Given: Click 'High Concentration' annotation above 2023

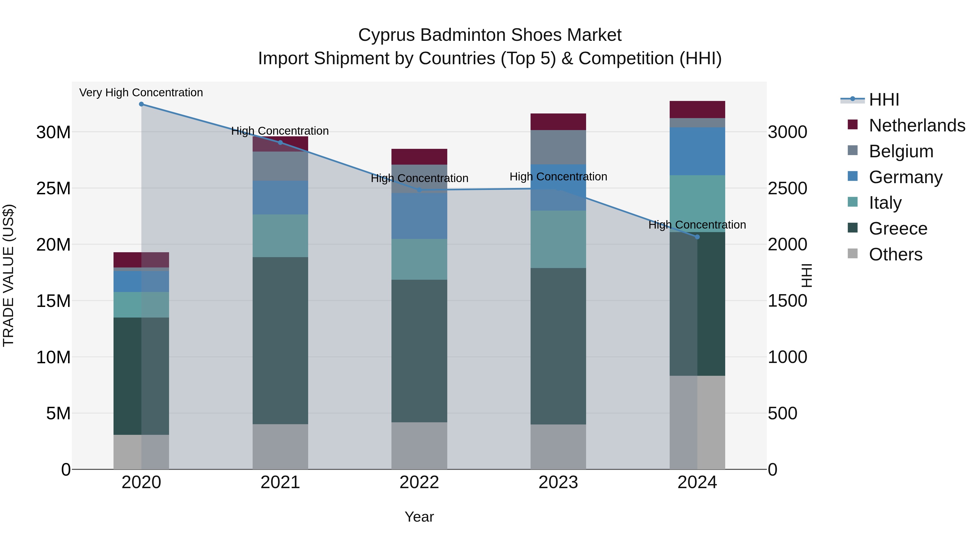Looking at the screenshot, I should (559, 176).
